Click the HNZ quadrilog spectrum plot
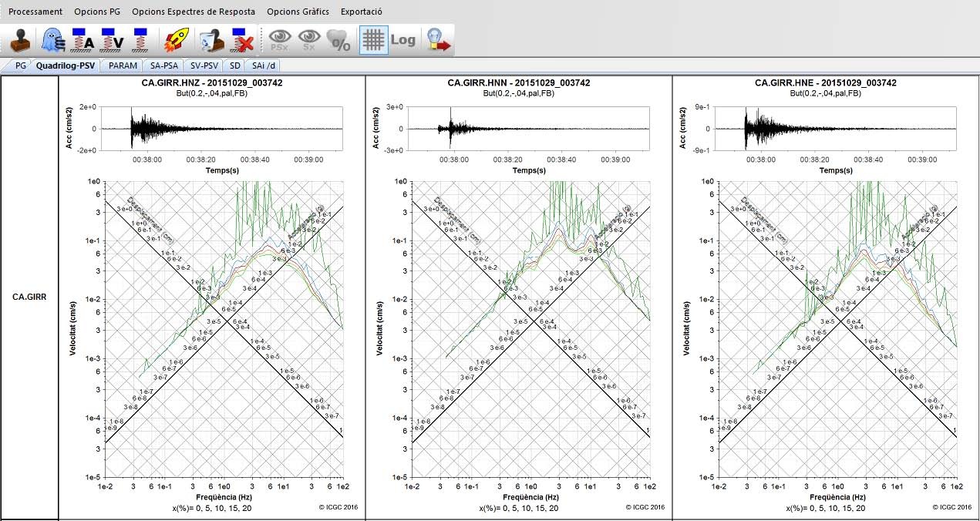Screen dimensions: 980x521 point(224,329)
